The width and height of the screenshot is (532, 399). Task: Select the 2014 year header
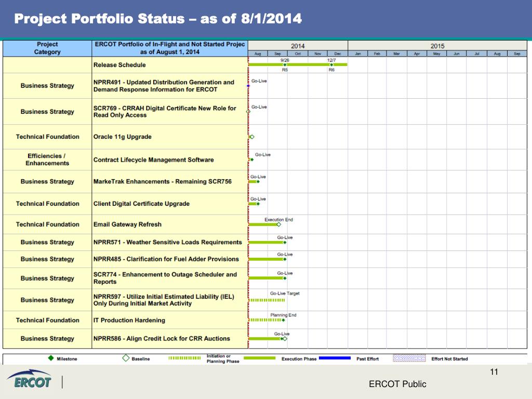[x=298, y=46]
